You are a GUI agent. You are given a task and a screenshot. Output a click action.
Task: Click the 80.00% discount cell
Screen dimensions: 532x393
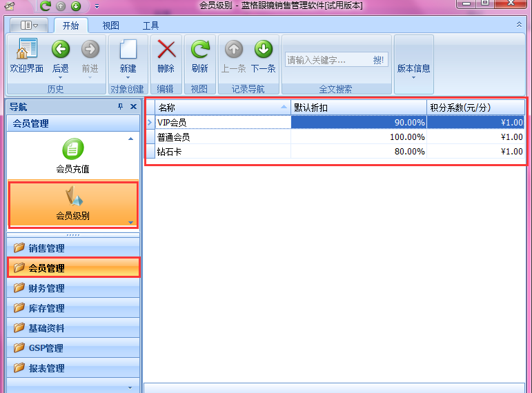[x=359, y=151]
